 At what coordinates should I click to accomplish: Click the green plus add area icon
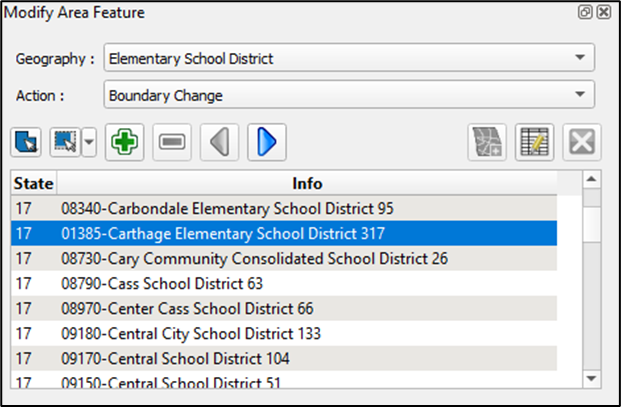click(124, 143)
